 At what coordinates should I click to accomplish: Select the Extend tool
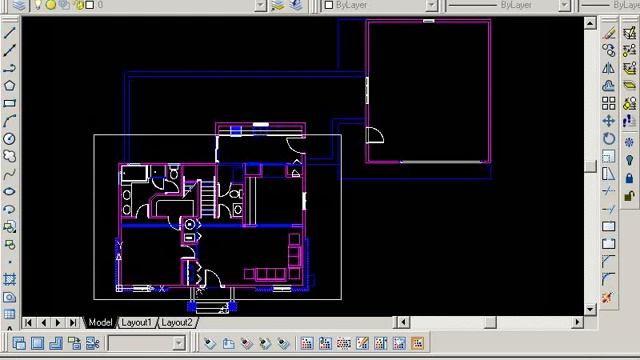pyautogui.click(x=609, y=209)
